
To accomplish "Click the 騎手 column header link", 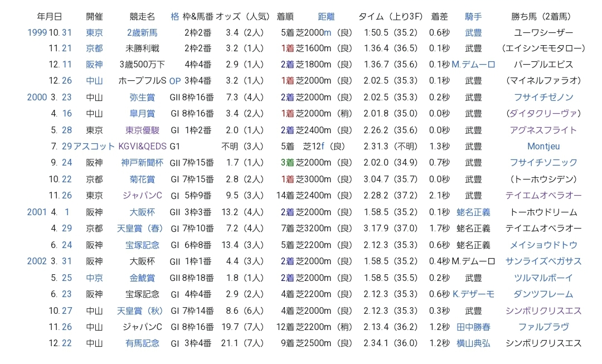I will (473, 17).
